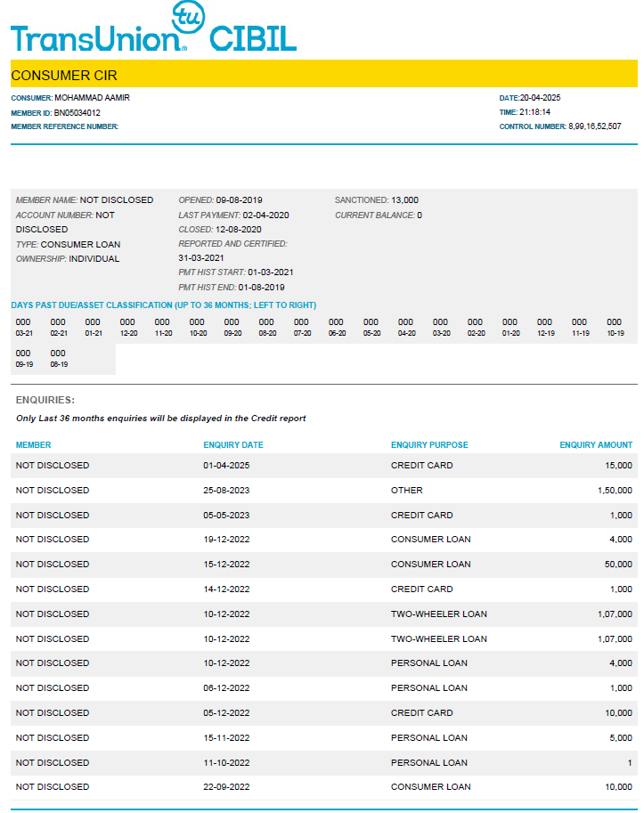Click the 'Only Last 36 months enquiries' note

coord(160,419)
